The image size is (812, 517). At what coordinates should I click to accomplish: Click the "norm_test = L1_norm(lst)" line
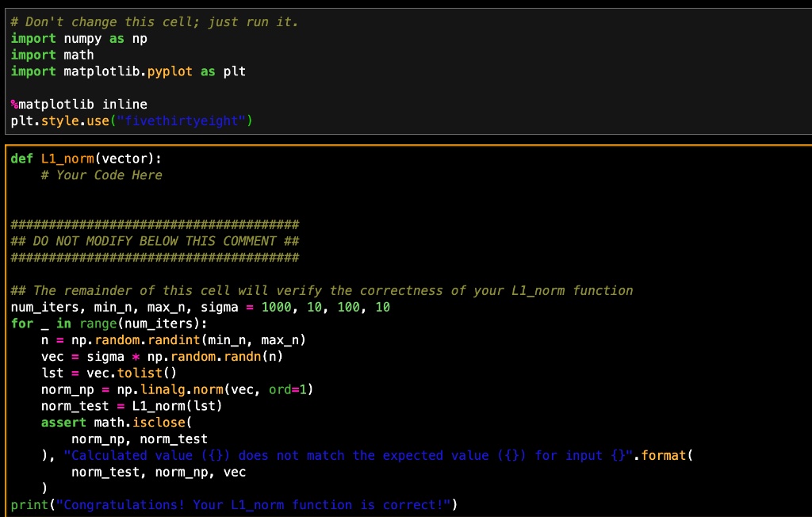point(132,406)
